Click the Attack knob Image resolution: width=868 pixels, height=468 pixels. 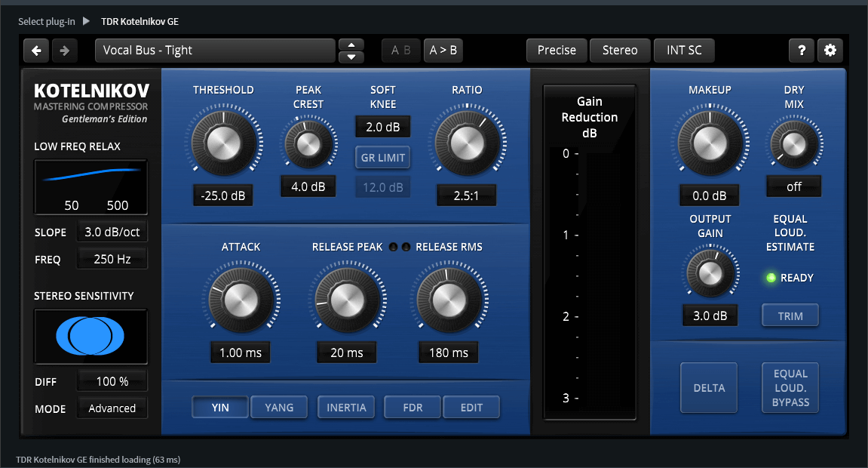pyautogui.click(x=241, y=300)
